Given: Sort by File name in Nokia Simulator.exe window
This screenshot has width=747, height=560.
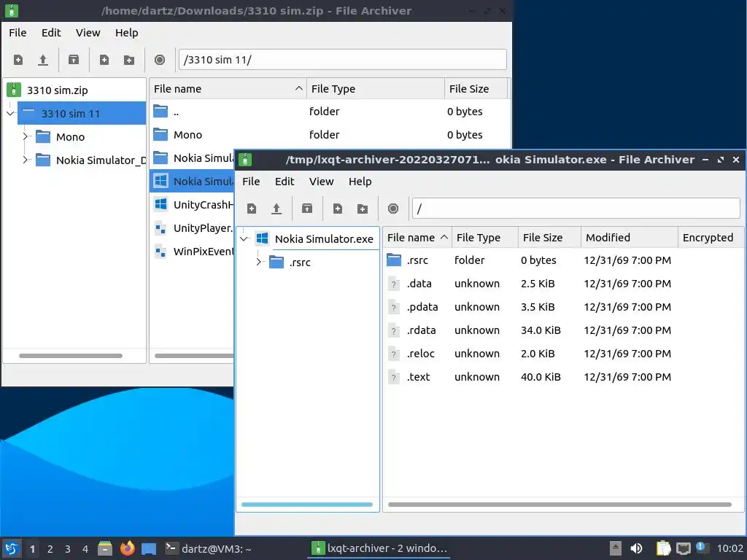Looking at the screenshot, I should (417, 238).
